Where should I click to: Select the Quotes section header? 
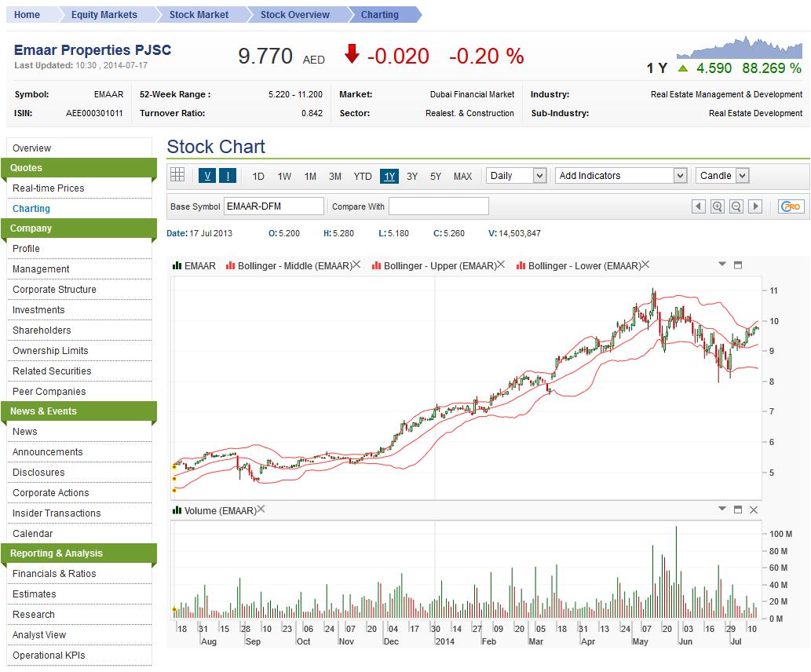pyautogui.click(x=79, y=168)
